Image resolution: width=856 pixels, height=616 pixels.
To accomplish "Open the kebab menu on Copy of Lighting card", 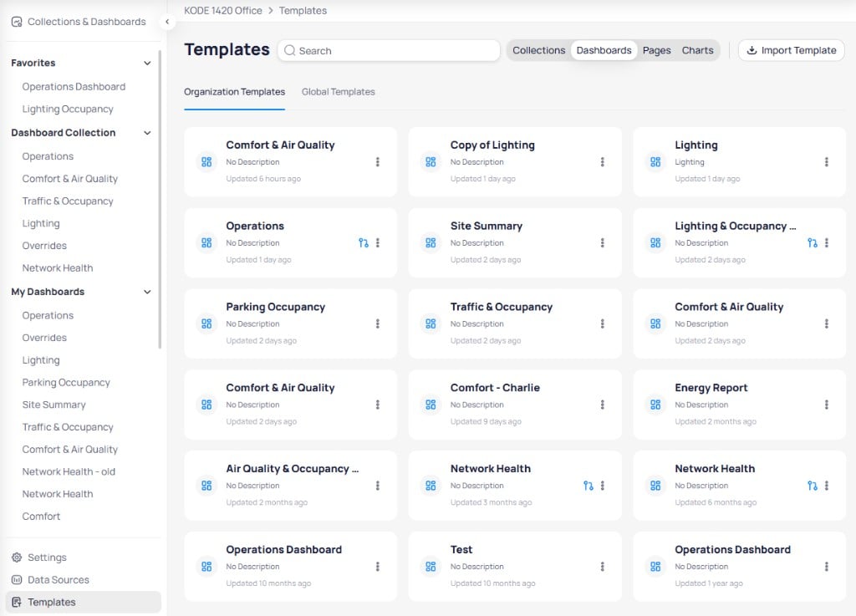I will click(x=602, y=162).
